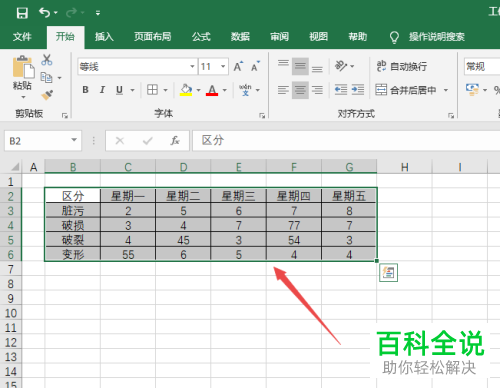Toggle 自动换行 wrap text

tap(402, 66)
